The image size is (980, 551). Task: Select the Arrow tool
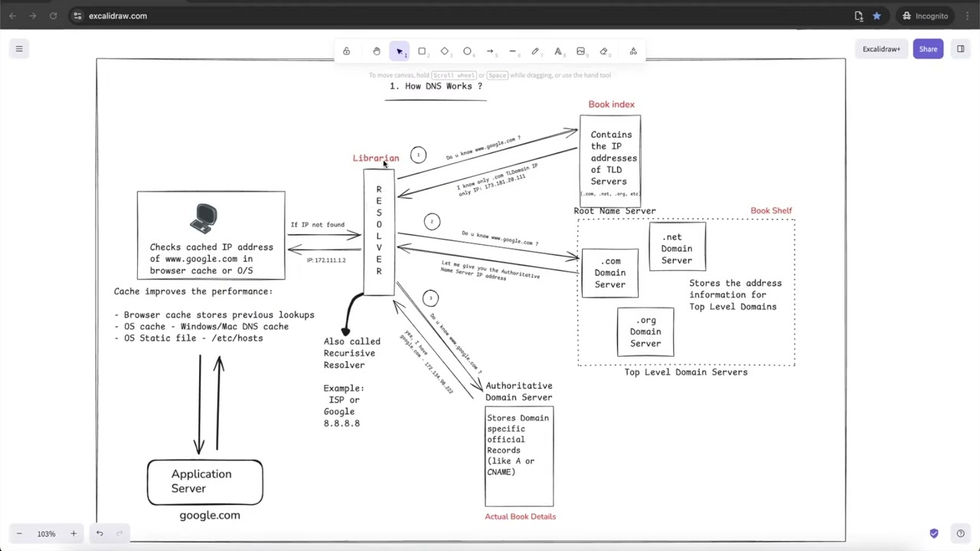pos(490,51)
